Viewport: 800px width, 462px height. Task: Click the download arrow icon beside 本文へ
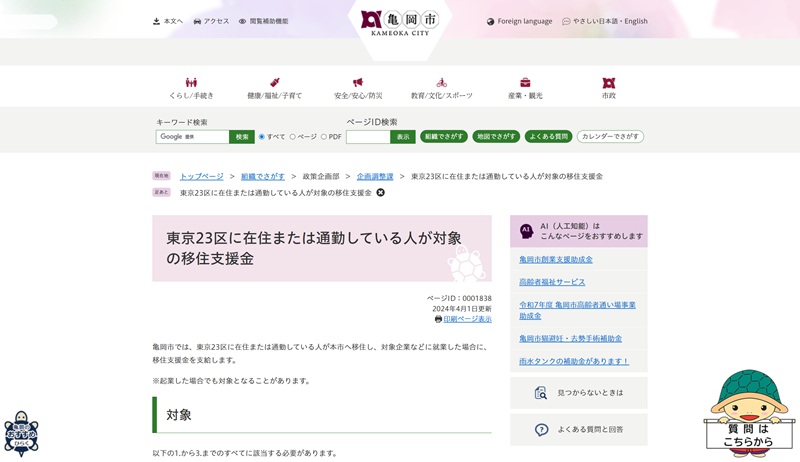(156, 21)
